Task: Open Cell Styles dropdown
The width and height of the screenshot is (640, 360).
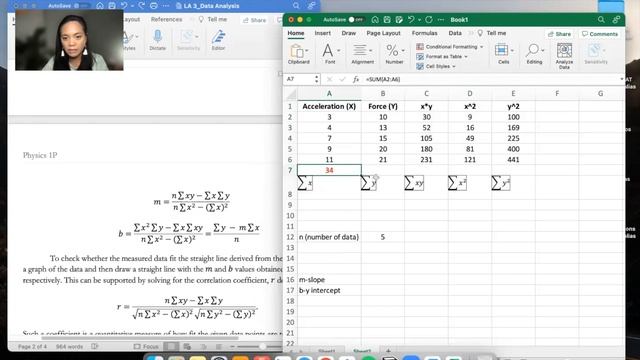Action: (436, 66)
